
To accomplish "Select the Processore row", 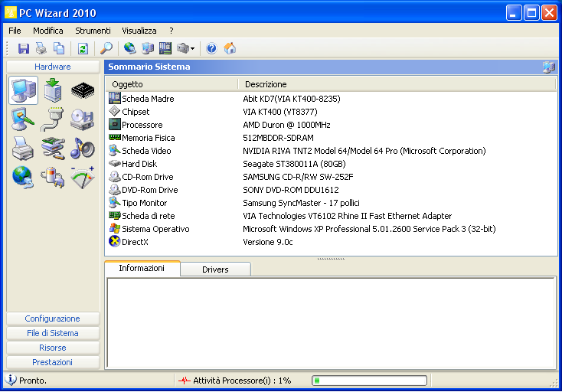I will (331, 125).
